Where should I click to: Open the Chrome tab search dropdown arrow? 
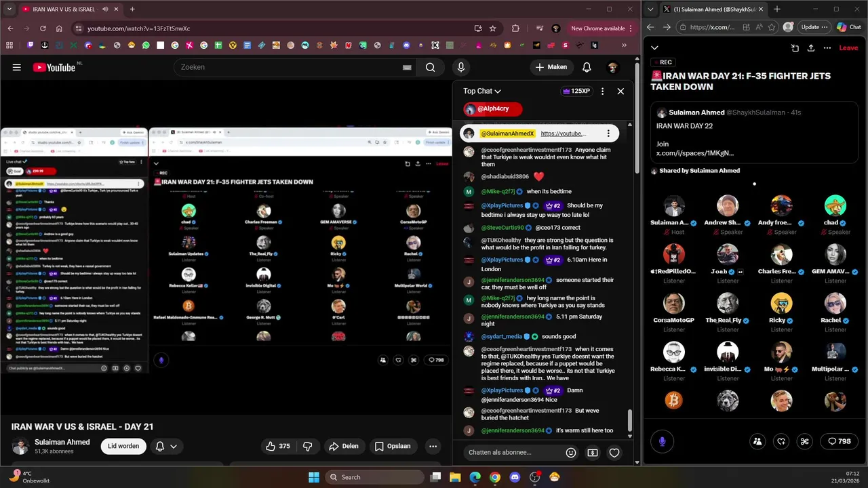(9, 9)
